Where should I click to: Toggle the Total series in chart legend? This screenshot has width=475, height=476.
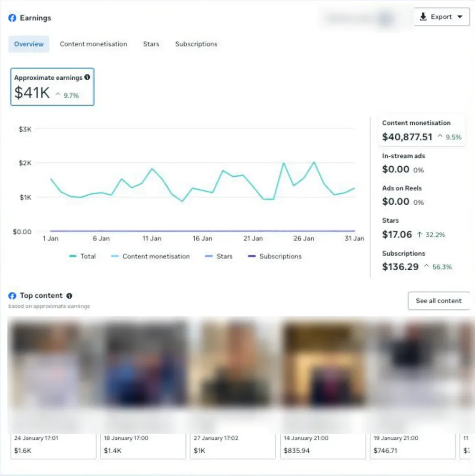tap(83, 256)
